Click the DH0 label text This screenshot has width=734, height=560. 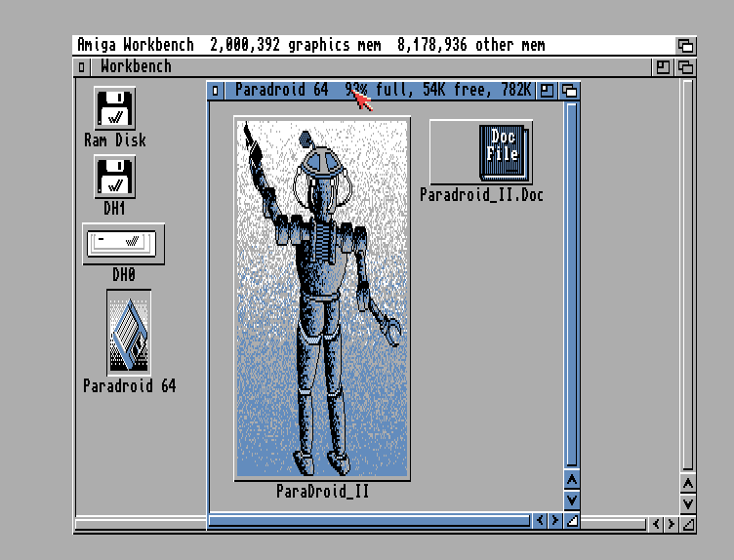(124, 274)
